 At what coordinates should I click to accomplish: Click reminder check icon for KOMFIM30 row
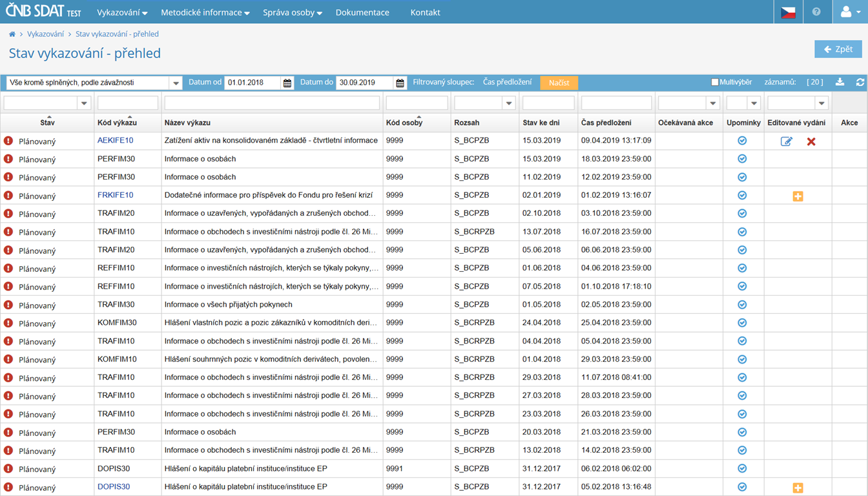tap(742, 323)
